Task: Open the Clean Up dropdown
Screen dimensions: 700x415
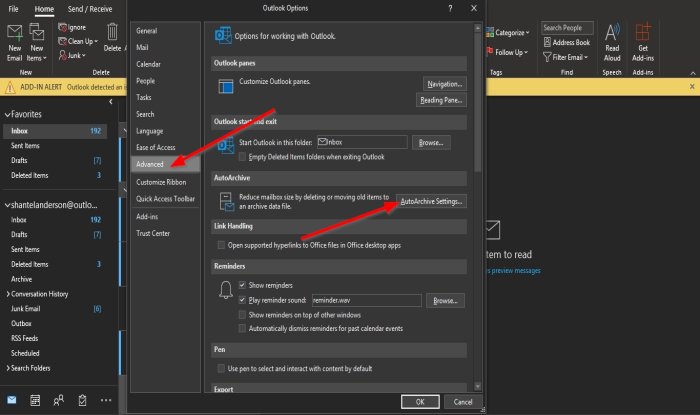Action: point(78,41)
